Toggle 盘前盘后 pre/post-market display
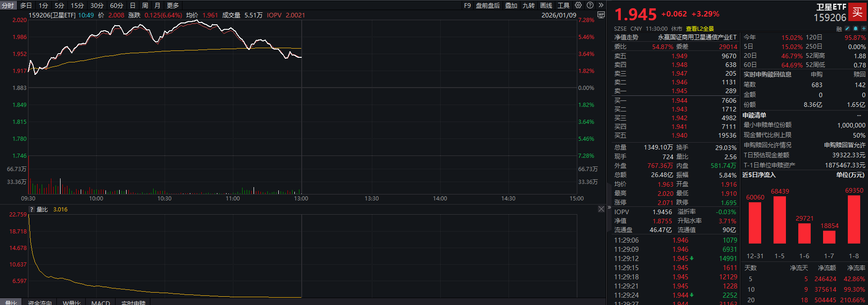868x305 pixels. [487, 6]
